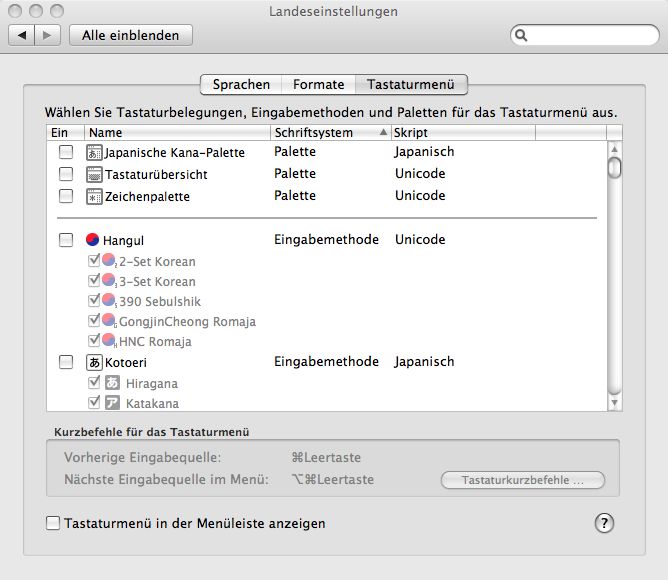
Task: Open Tastaturkurzbefehle settings button
Action: click(522, 481)
